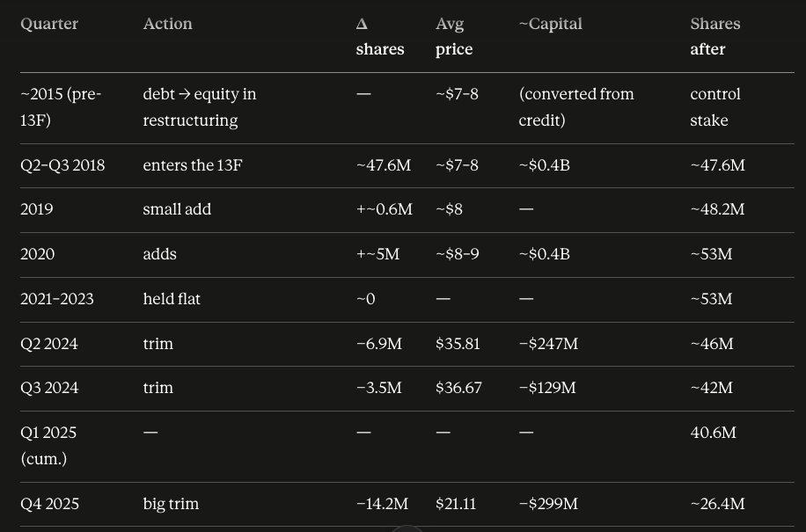
Task: Select the 'held flat' action cell
Action: coord(172,299)
